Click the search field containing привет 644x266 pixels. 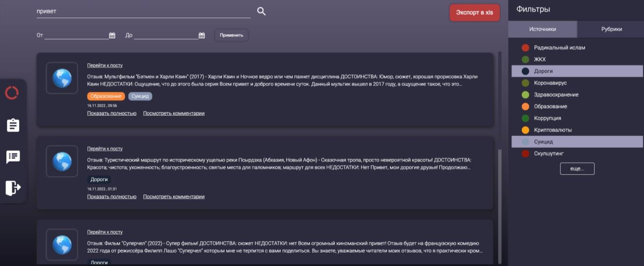pos(143,11)
